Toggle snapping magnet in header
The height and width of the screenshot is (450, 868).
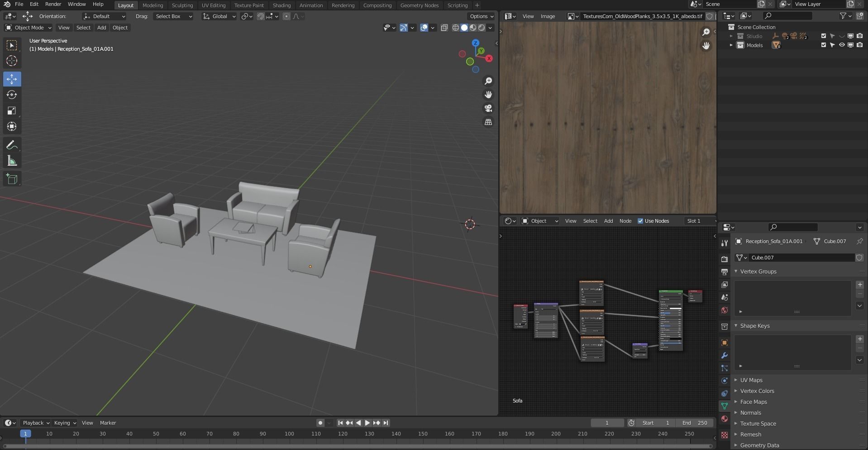click(261, 16)
